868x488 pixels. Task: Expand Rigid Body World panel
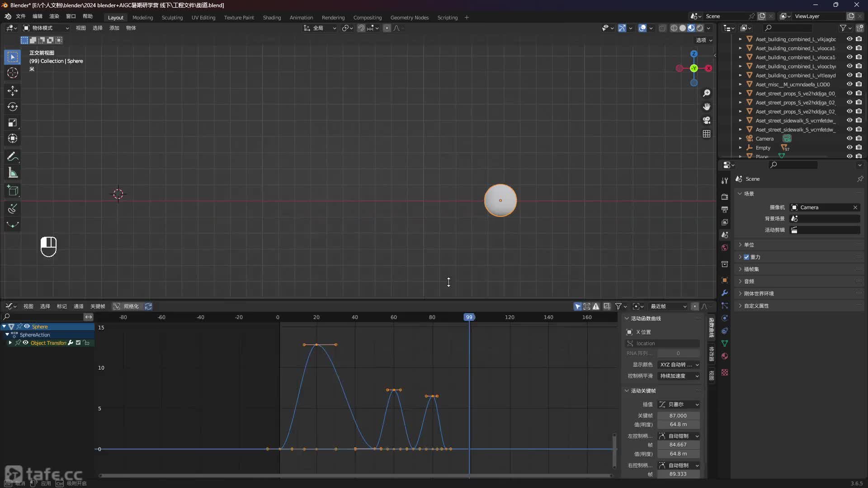[x=759, y=294]
